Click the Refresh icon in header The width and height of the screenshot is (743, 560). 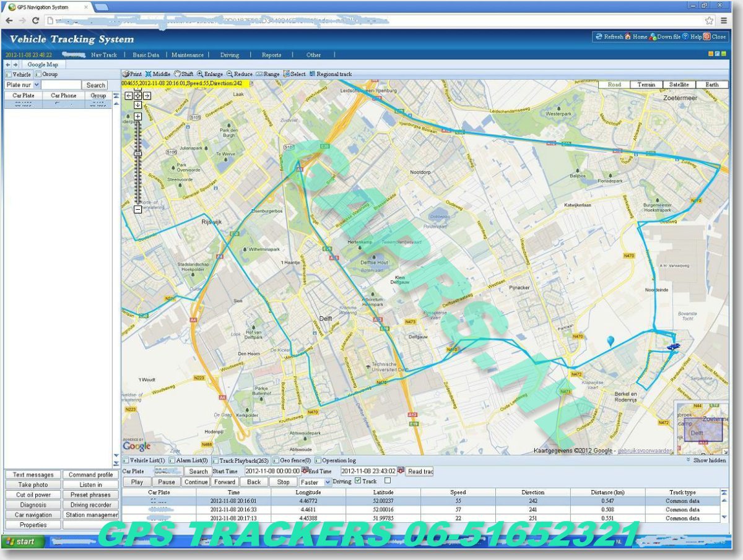click(599, 37)
